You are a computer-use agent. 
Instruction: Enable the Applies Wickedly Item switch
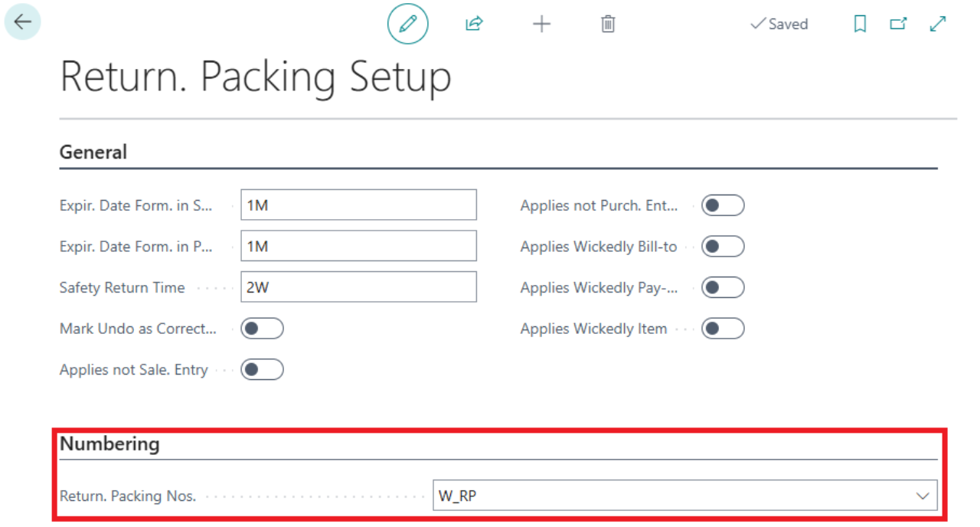tap(725, 328)
